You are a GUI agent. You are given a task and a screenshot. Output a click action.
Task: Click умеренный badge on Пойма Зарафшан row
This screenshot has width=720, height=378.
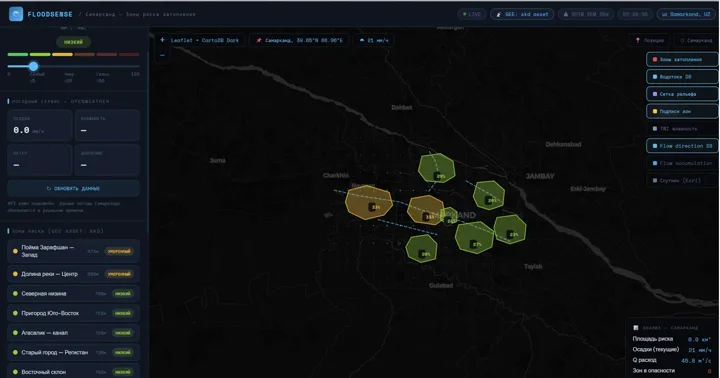pos(119,251)
